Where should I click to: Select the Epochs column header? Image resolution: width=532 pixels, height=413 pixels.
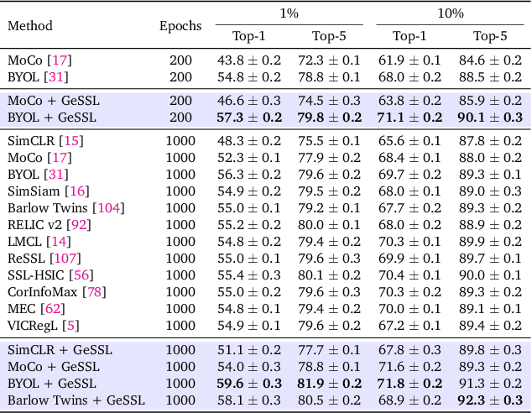[x=180, y=26]
